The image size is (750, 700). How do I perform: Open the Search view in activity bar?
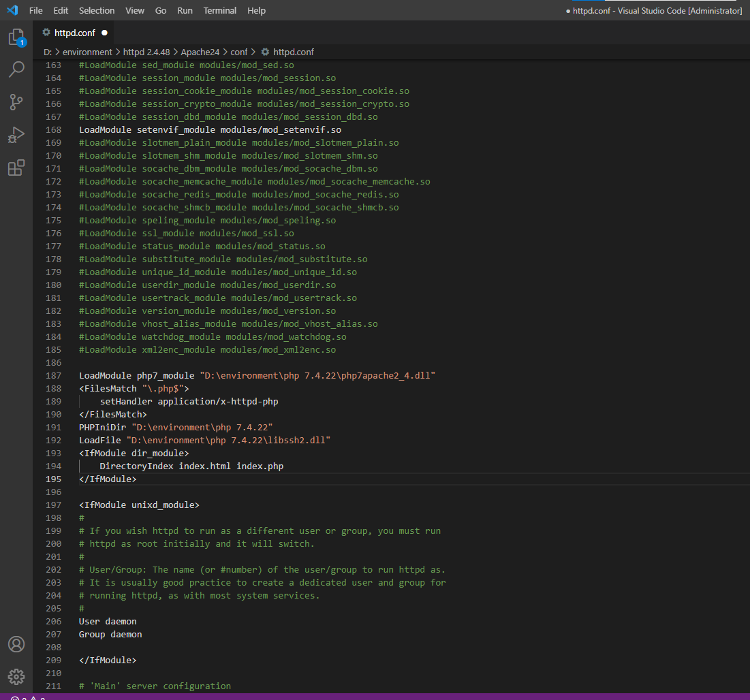(16, 69)
